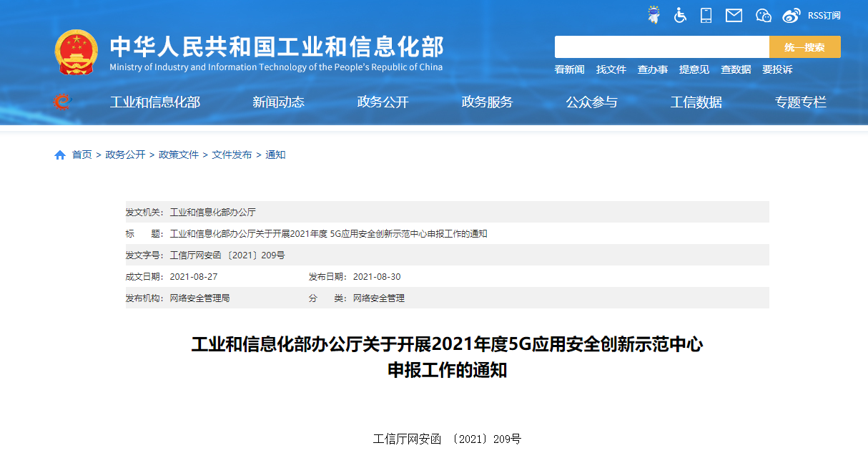Open the mobile phone version icon

[x=706, y=15]
